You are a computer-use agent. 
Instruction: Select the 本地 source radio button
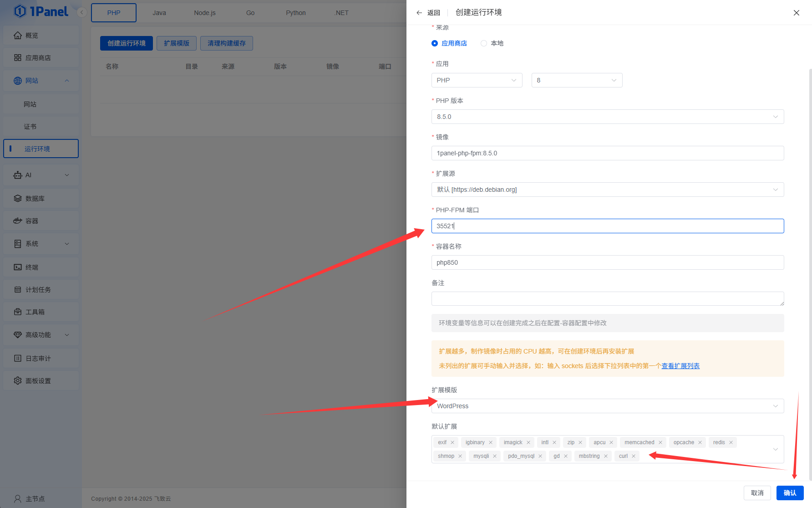click(484, 43)
